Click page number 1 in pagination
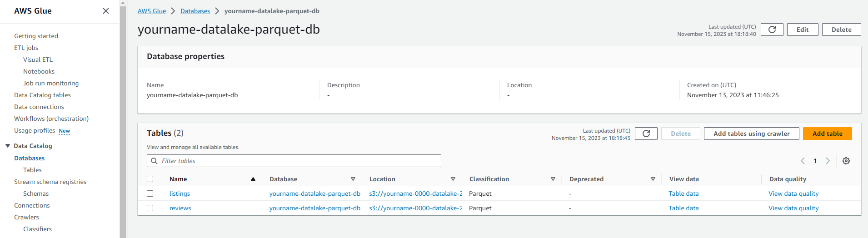Viewport: 868px width, 238px height. click(815, 161)
